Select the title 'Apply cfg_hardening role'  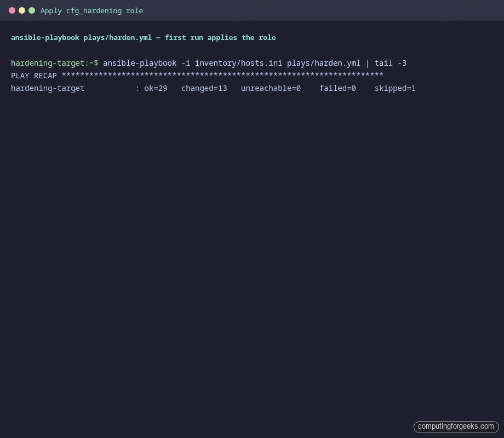click(x=91, y=10)
